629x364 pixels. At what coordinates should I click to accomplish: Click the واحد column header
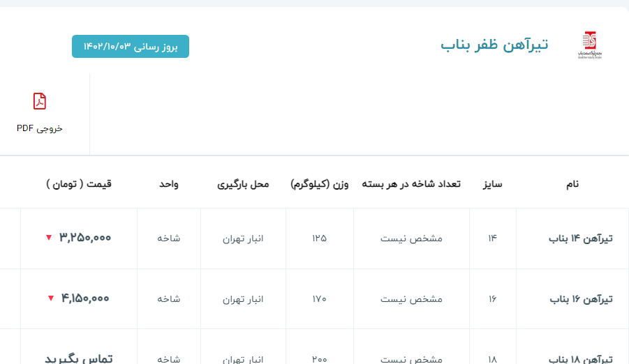(x=168, y=184)
